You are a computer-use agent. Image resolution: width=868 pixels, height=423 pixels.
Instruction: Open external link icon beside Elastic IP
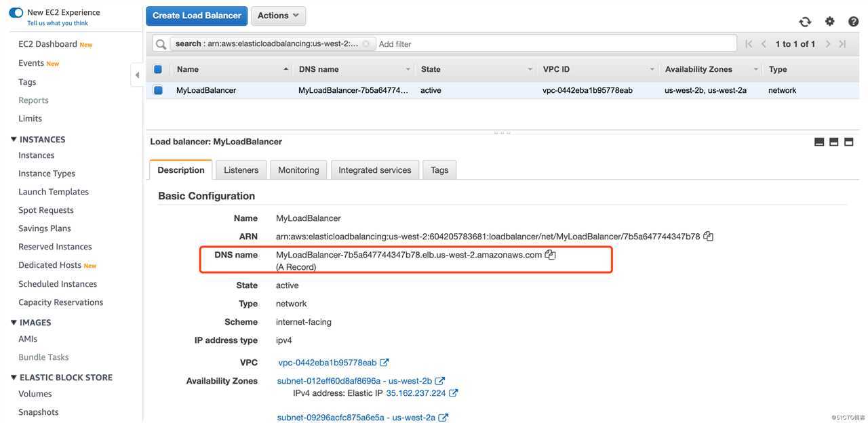coord(453,393)
